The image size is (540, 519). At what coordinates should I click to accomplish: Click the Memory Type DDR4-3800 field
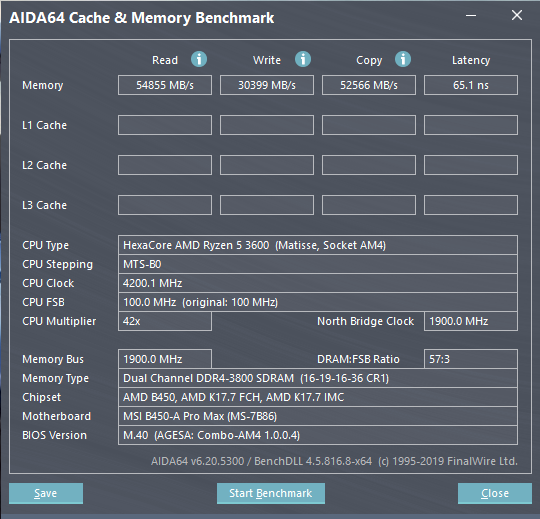(x=318, y=378)
